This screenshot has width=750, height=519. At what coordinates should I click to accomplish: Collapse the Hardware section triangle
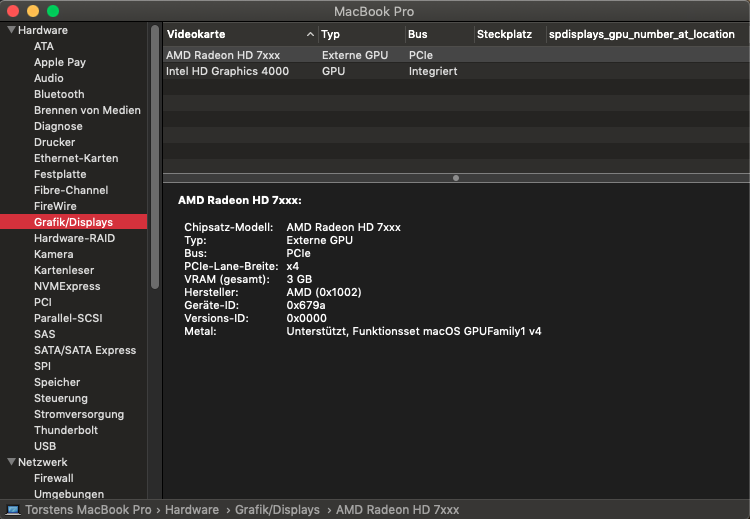tap(11, 30)
